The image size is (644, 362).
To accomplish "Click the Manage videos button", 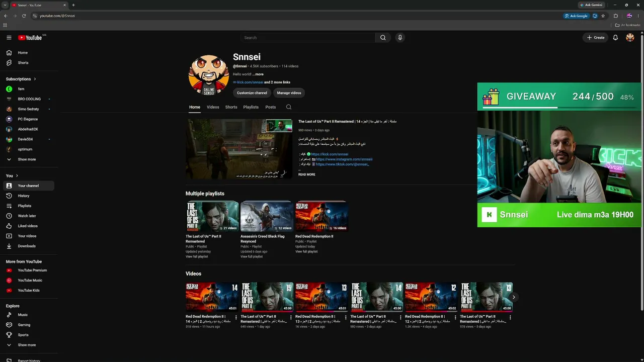I will click(x=289, y=93).
